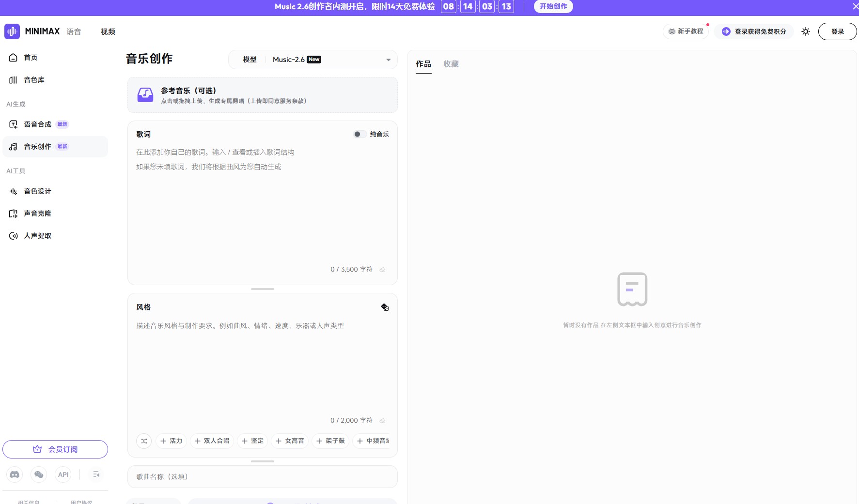Click the 会员订阅 button
The width and height of the screenshot is (859, 504).
coord(55,449)
